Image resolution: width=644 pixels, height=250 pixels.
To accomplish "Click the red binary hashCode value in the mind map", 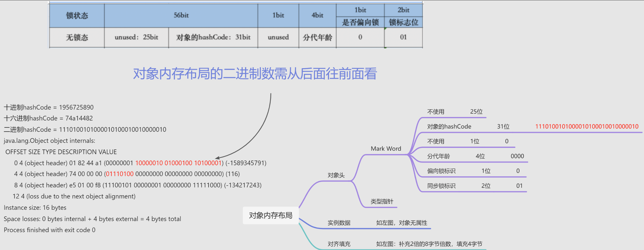I will [587, 127].
